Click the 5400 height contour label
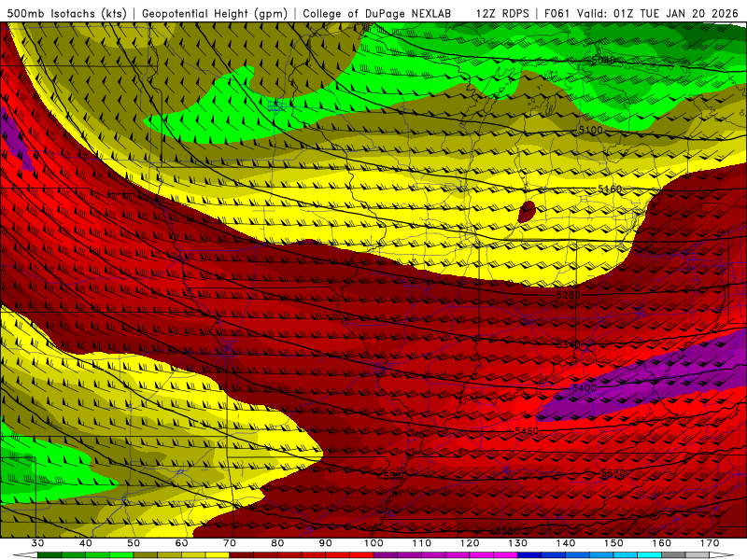 tap(585, 388)
